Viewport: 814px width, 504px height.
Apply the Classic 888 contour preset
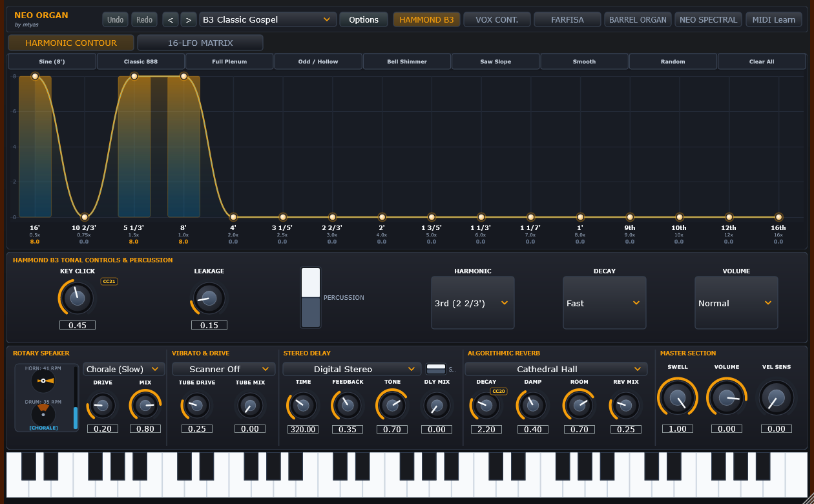tap(141, 61)
